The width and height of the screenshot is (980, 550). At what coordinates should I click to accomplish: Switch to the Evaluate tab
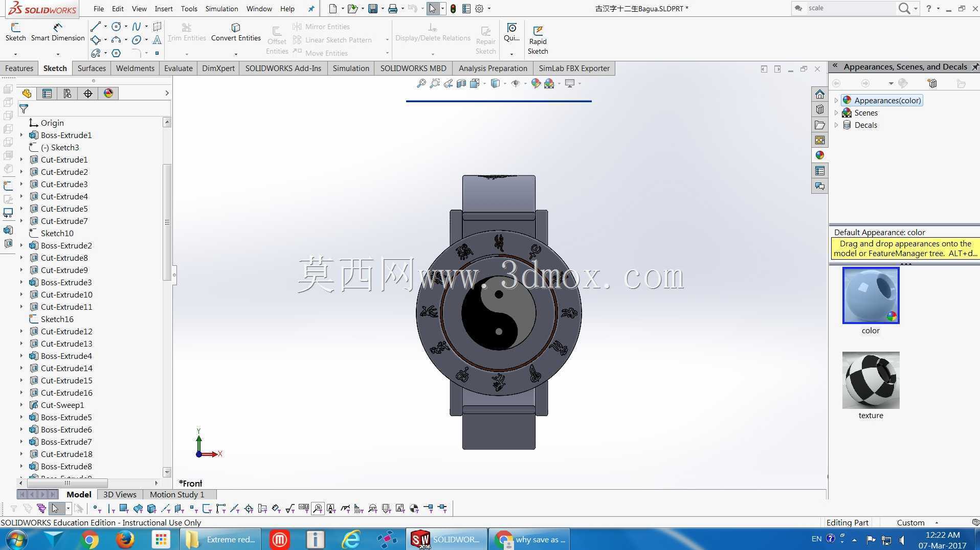click(x=179, y=68)
